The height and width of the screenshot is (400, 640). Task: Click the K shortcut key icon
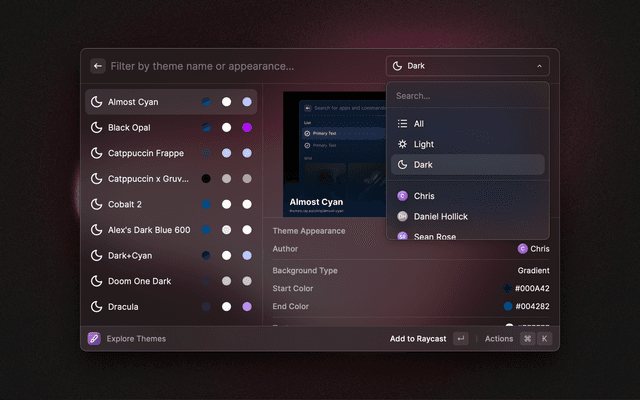(x=545, y=339)
